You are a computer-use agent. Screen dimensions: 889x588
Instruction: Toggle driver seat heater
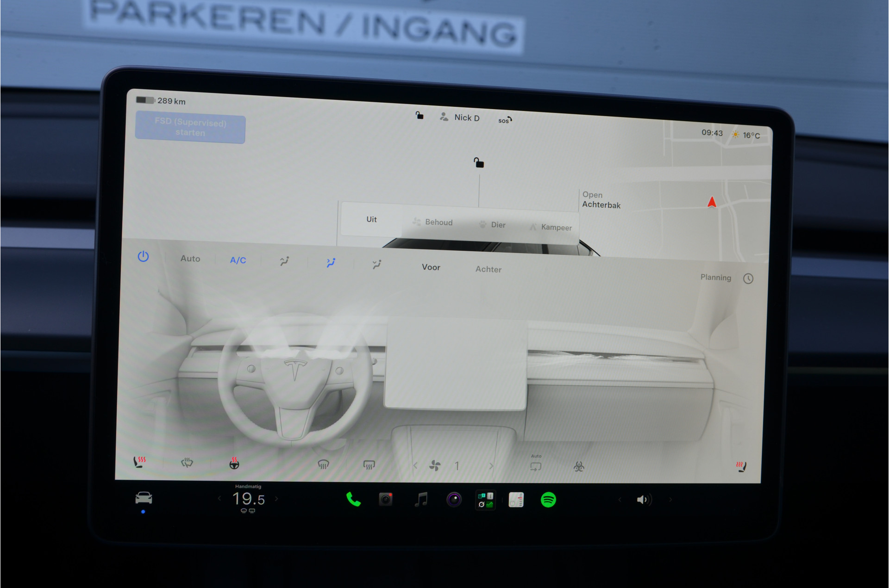point(139,462)
